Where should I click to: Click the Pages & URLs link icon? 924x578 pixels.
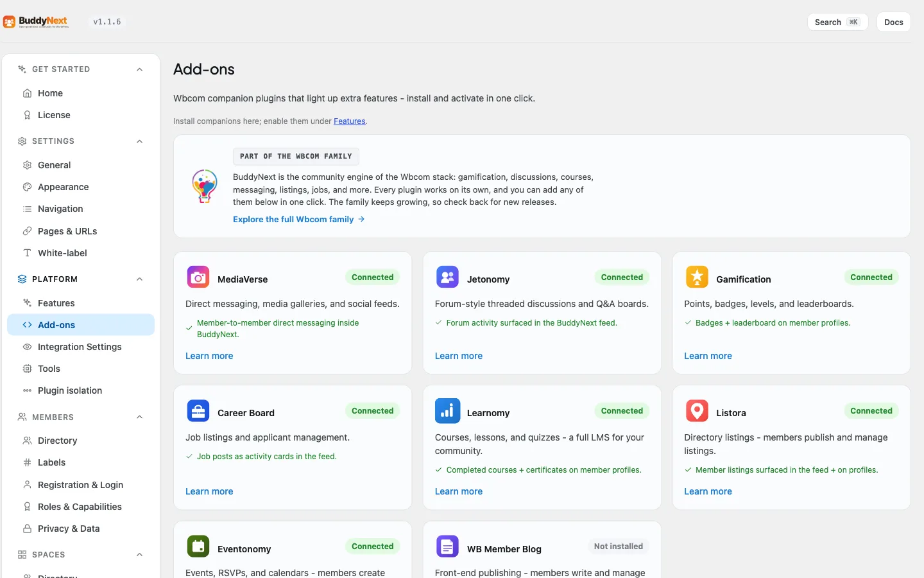point(27,231)
